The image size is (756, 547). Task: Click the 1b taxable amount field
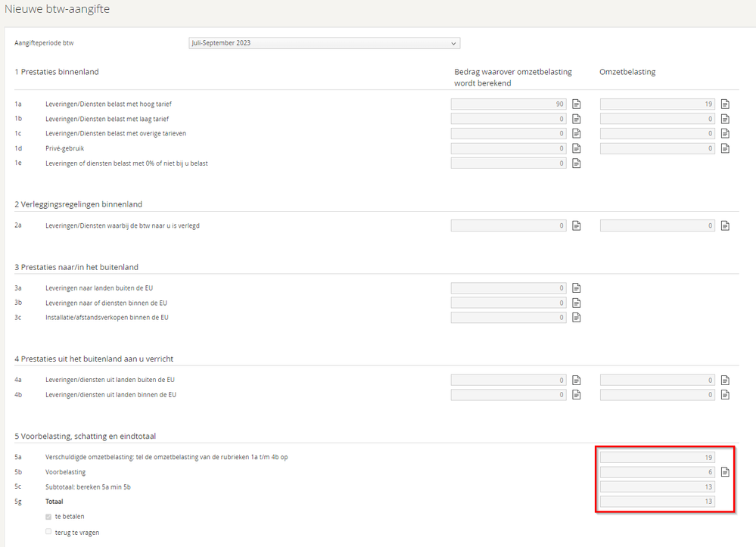click(x=509, y=119)
